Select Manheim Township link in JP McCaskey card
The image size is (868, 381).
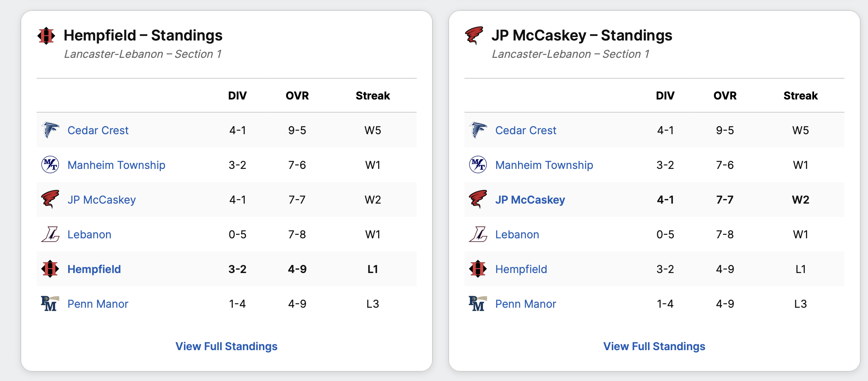pyautogui.click(x=544, y=165)
